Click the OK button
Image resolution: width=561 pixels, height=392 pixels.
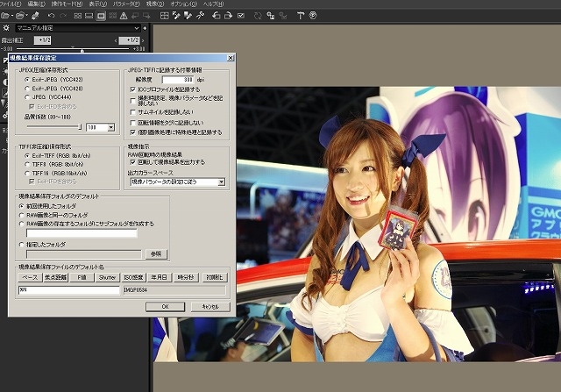[x=164, y=306]
